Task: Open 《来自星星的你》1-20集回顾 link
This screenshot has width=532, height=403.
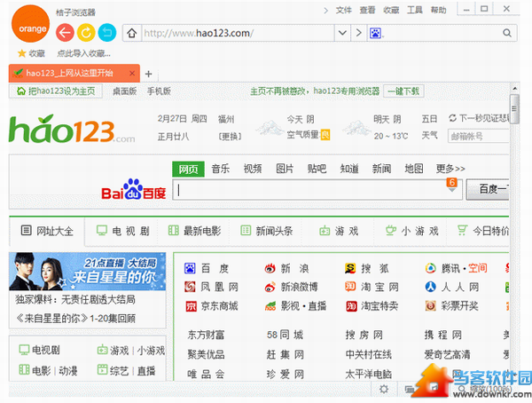Action: (76, 319)
